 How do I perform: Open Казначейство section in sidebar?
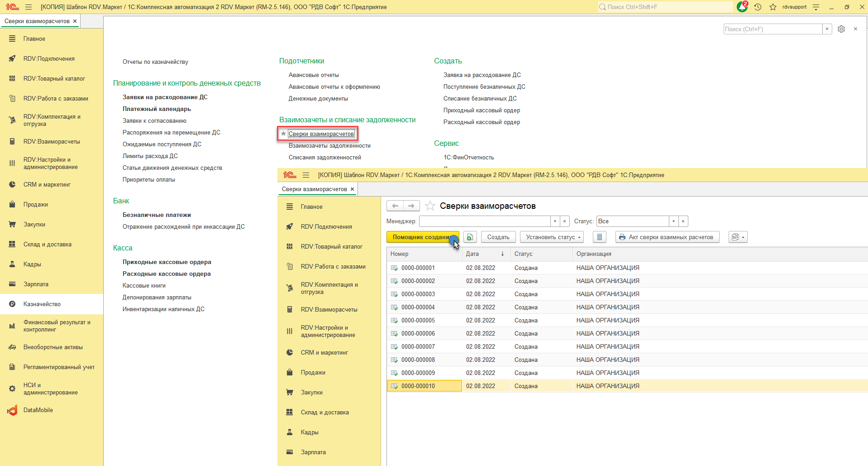coord(42,304)
